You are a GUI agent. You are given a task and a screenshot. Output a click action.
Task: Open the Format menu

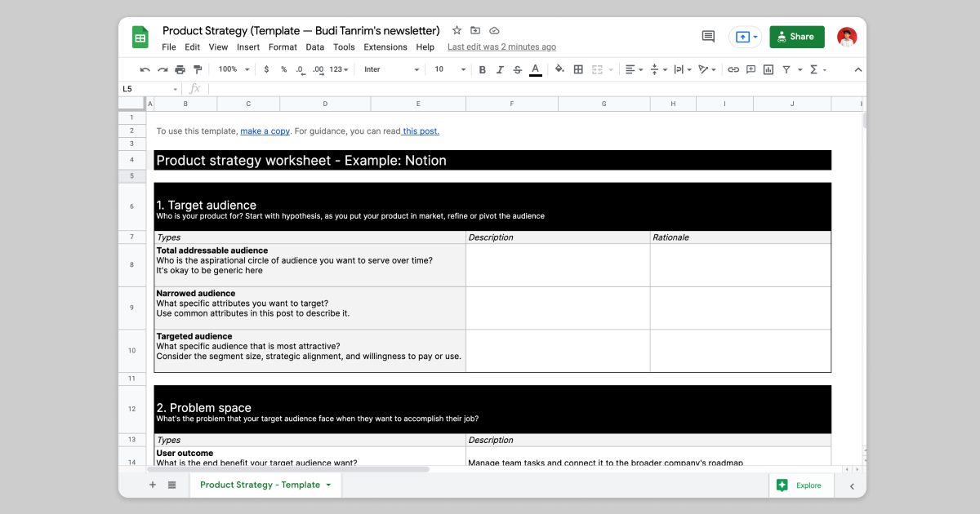(283, 47)
